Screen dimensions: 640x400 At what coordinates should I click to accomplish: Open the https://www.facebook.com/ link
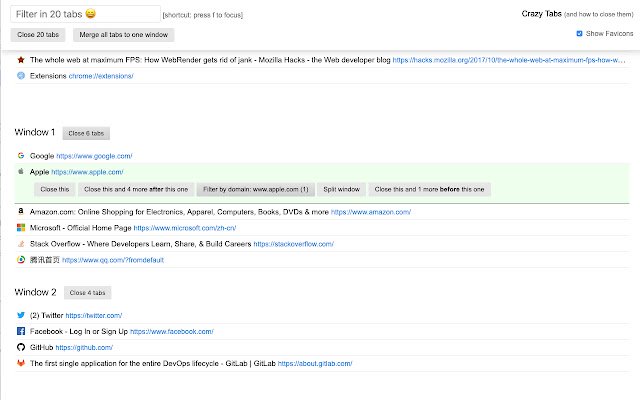pyautogui.click(x=172, y=331)
